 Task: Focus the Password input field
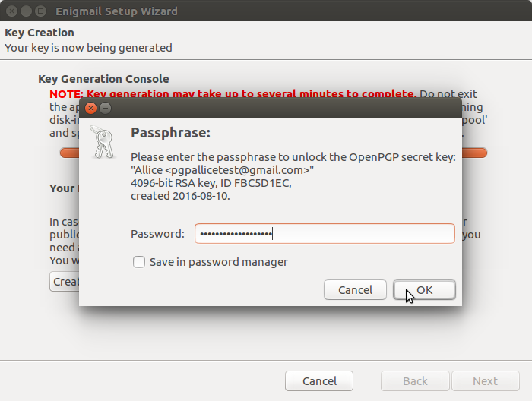tap(325, 234)
